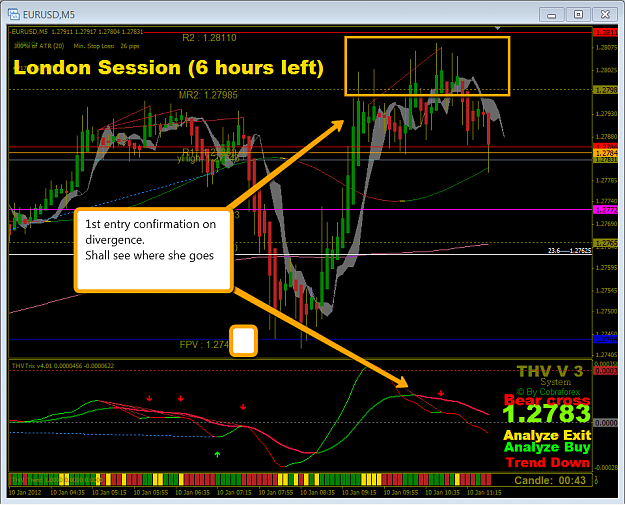Click the chart shift marker triangle at top

[497, 28]
